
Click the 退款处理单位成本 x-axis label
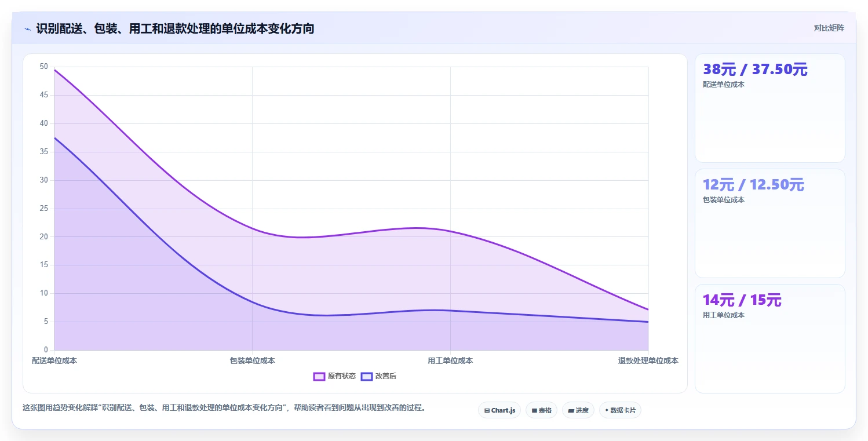(648, 360)
